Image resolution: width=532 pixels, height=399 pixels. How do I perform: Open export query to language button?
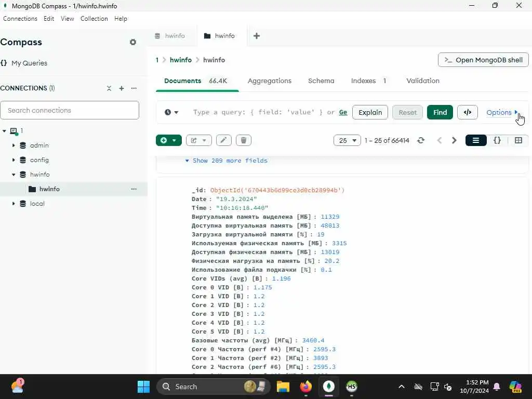point(467,112)
